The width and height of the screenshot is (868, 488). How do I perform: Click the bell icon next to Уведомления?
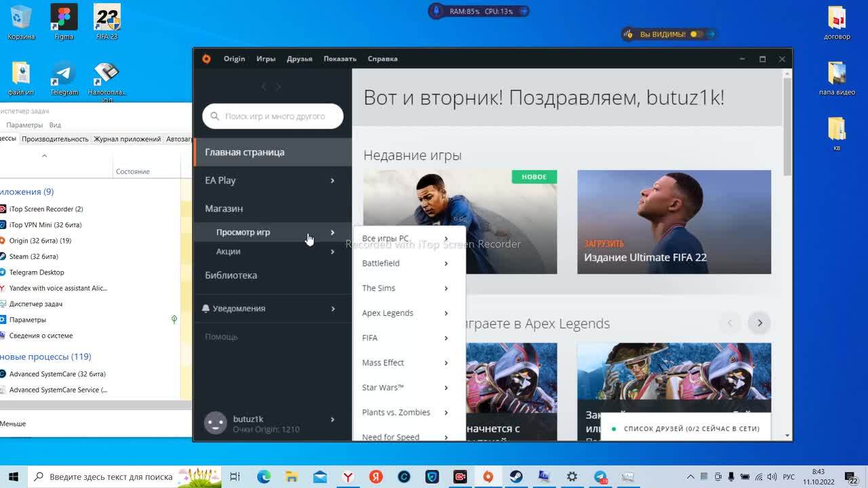pos(206,308)
